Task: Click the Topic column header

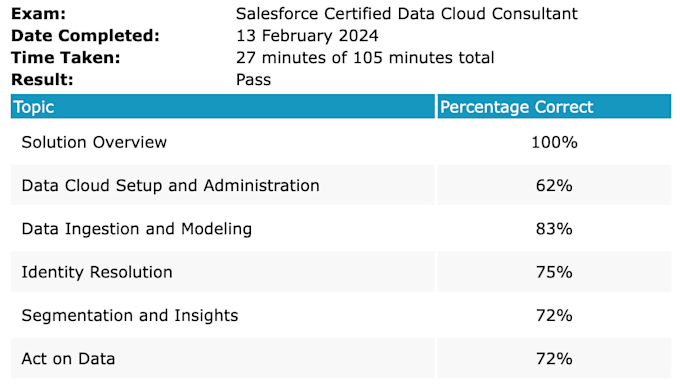Action: click(222, 106)
